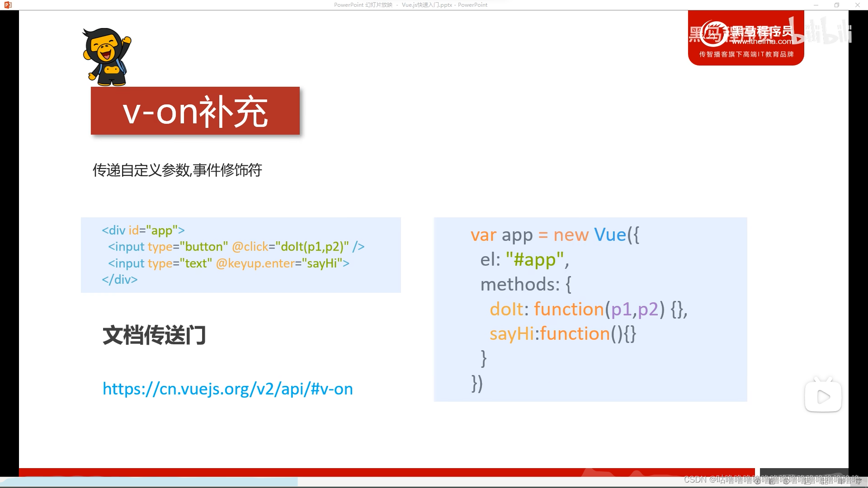The width and height of the screenshot is (868, 488).
Task: Close the PowerPoint slideshow window
Action: pyautogui.click(x=857, y=5)
